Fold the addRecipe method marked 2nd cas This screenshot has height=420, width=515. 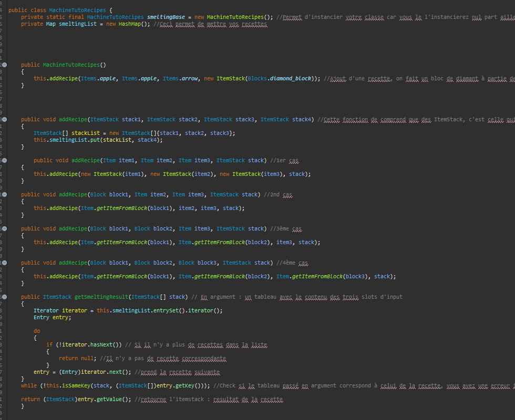click(x=4, y=194)
